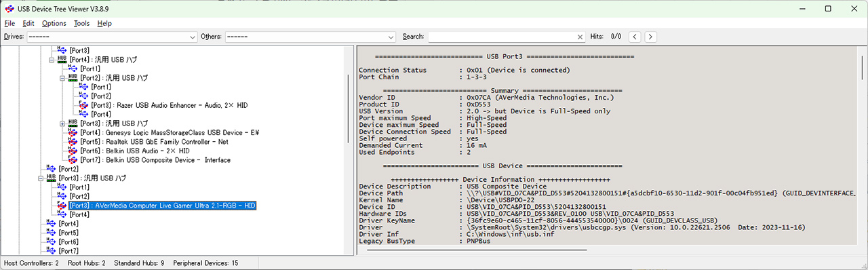Viewport: 868px width, 270px height.
Task: Click the 'Self powered : yes' line
Action: click(x=418, y=138)
